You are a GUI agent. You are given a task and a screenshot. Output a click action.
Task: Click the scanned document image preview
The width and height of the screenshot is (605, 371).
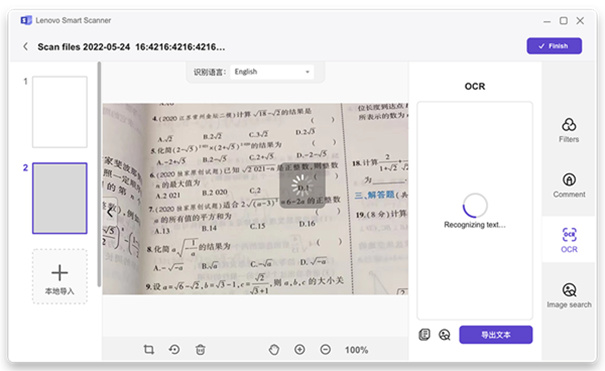click(255, 199)
